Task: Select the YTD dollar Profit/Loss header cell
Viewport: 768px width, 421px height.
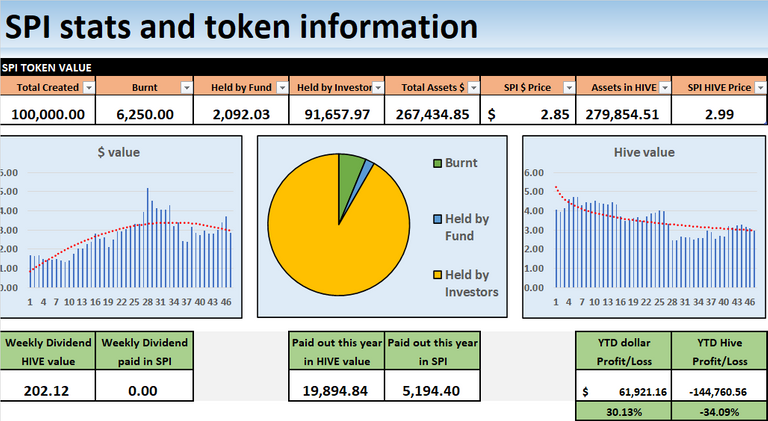Action: [624, 351]
